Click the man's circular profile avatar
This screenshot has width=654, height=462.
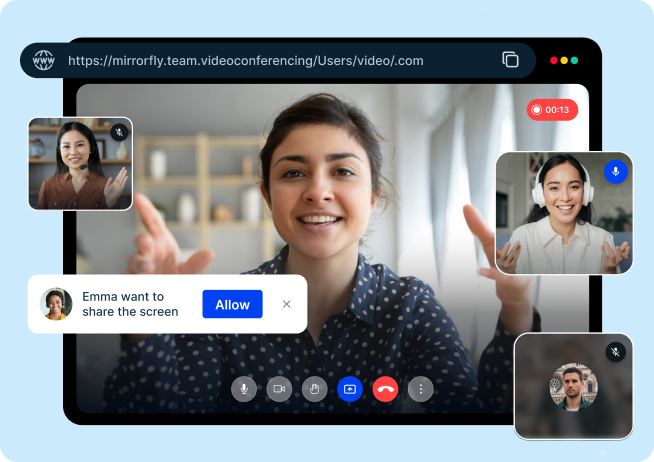point(574,387)
